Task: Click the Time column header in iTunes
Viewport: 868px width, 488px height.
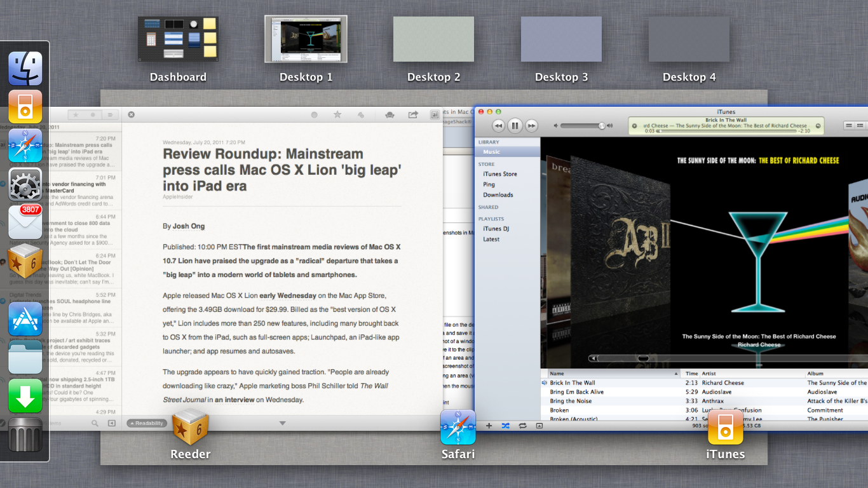Action: tap(691, 374)
